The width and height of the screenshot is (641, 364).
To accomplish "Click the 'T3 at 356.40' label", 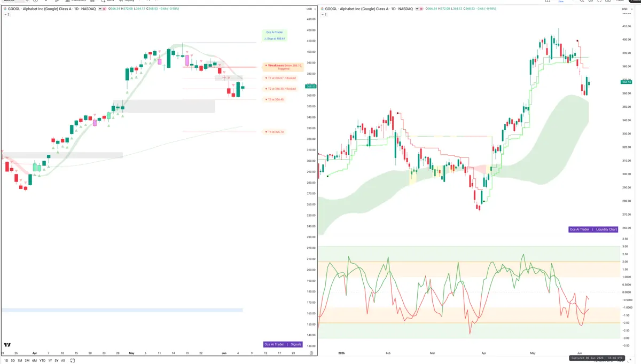I will click(x=275, y=99).
